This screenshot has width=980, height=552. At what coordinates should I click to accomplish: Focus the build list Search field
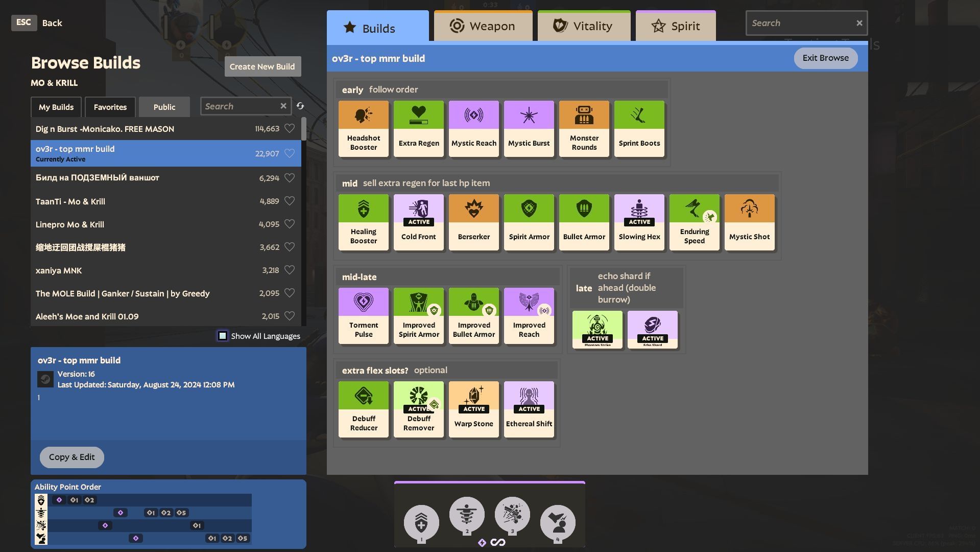coord(240,106)
